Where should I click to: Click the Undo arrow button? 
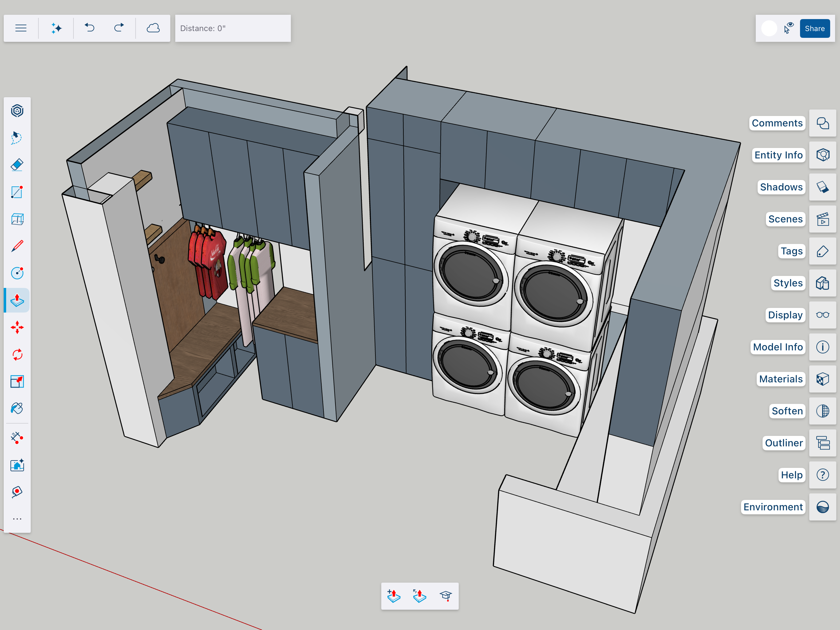pos(89,28)
